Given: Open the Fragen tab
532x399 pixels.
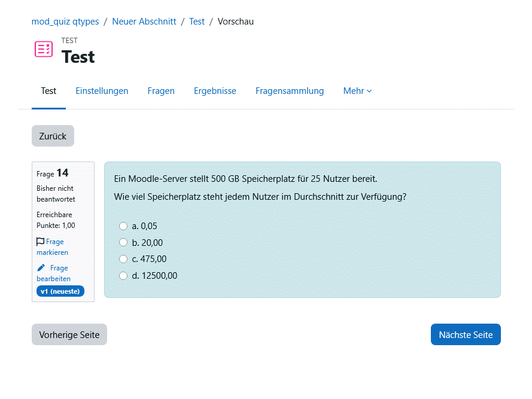Looking at the screenshot, I should coord(161,91).
